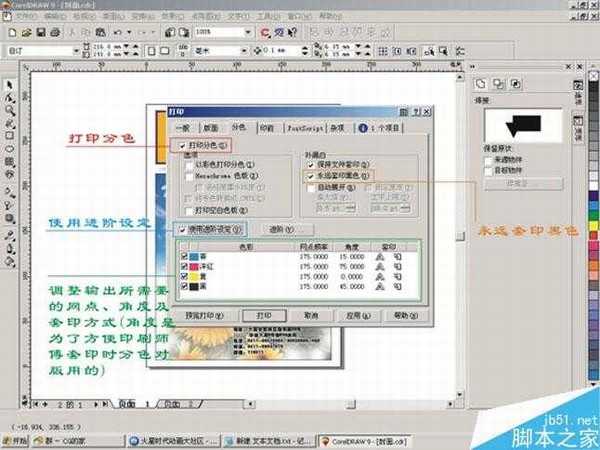Screen dimensions: 600x450
Task: Uncheck 使用进阶设定 checkbox
Action: 182,230
